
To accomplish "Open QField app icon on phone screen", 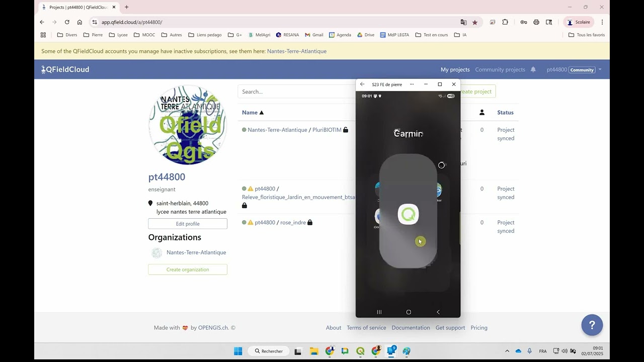I will click(x=408, y=215).
